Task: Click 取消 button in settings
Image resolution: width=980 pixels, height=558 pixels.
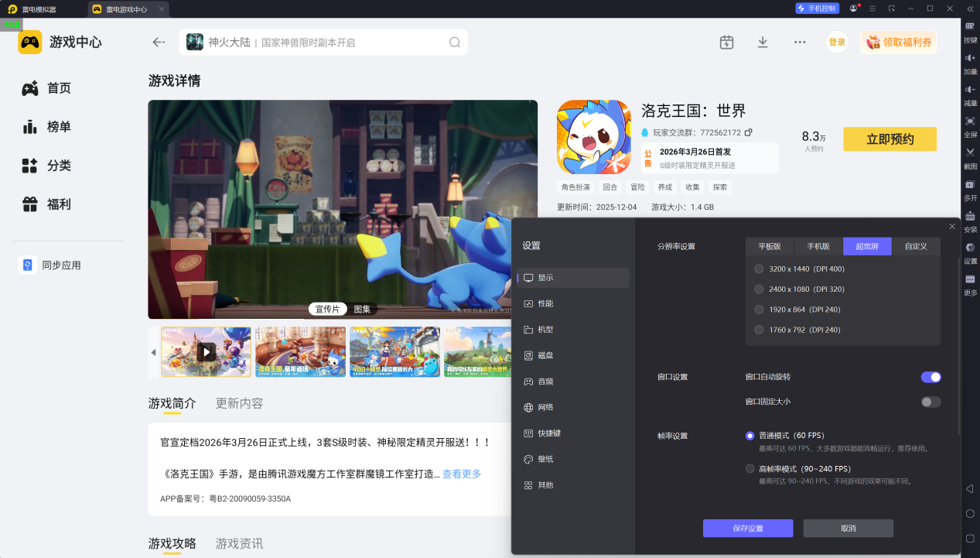Action: pyautogui.click(x=849, y=528)
